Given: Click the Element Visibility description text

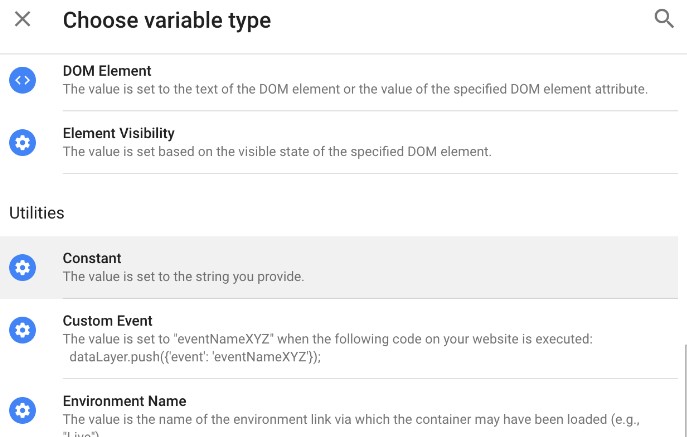Looking at the screenshot, I should tap(277, 152).
